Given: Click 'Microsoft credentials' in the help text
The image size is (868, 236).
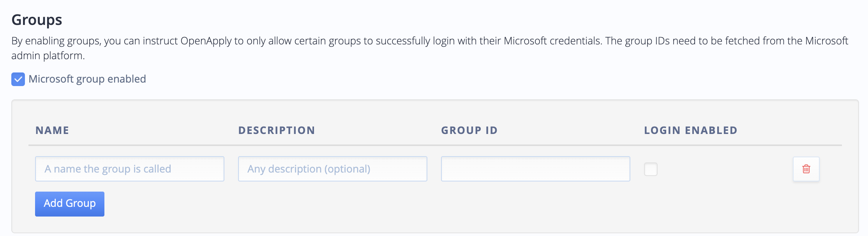Looking at the screenshot, I should [x=552, y=41].
